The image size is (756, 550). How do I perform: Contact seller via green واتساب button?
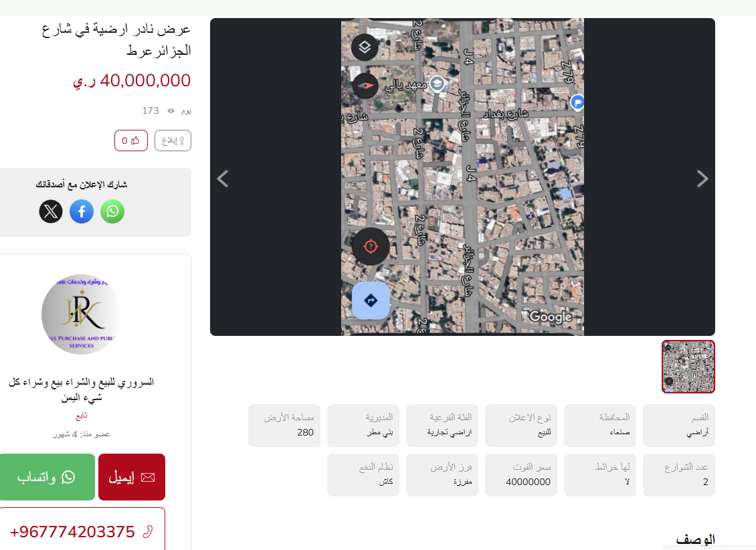pyautogui.click(x=47, y=477)
